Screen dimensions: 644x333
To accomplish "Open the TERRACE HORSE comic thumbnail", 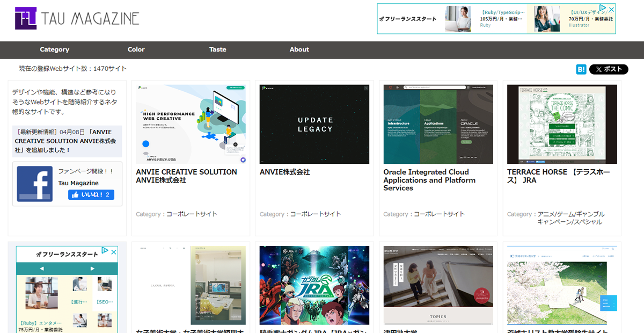I will click(562, 124).
